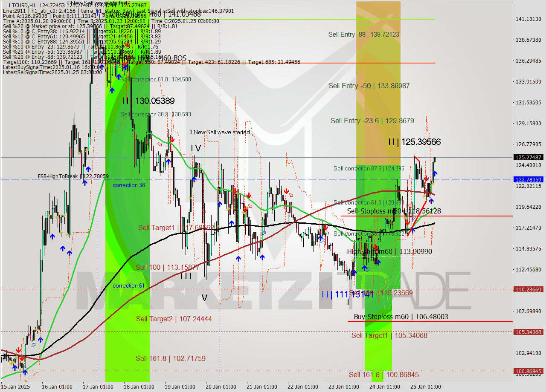The height and width of the screenshot is (392, 546).
Task: Click the 119.64220 price axis value
Action: (x=529, y=207)
